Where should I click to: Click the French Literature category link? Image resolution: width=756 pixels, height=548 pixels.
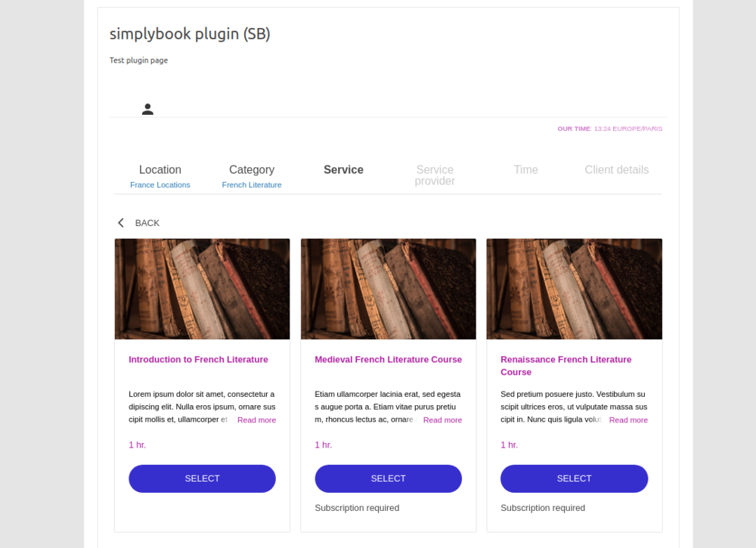click(252, 184)
